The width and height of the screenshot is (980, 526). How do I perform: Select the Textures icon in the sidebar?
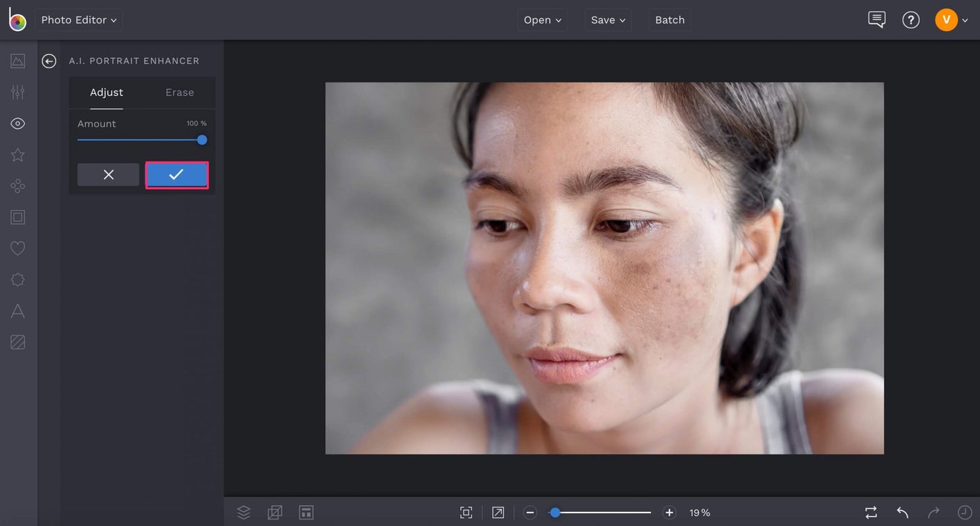[18, 341]
